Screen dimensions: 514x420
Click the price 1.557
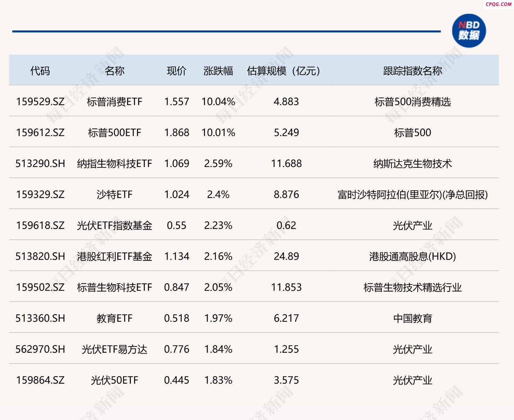(x=177, y=102)
